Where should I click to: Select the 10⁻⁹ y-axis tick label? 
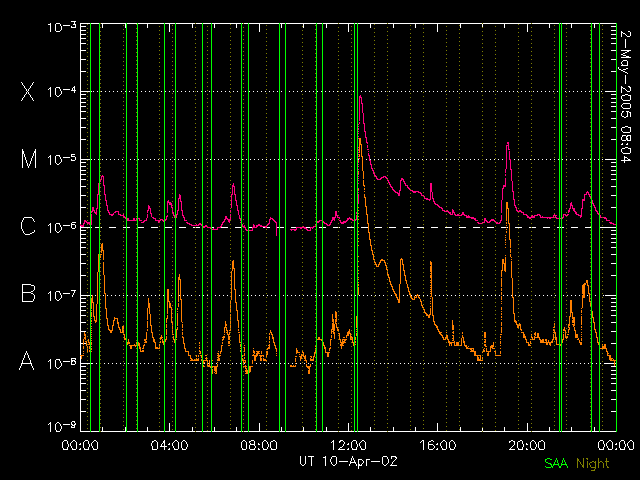(x=62, y=427)
